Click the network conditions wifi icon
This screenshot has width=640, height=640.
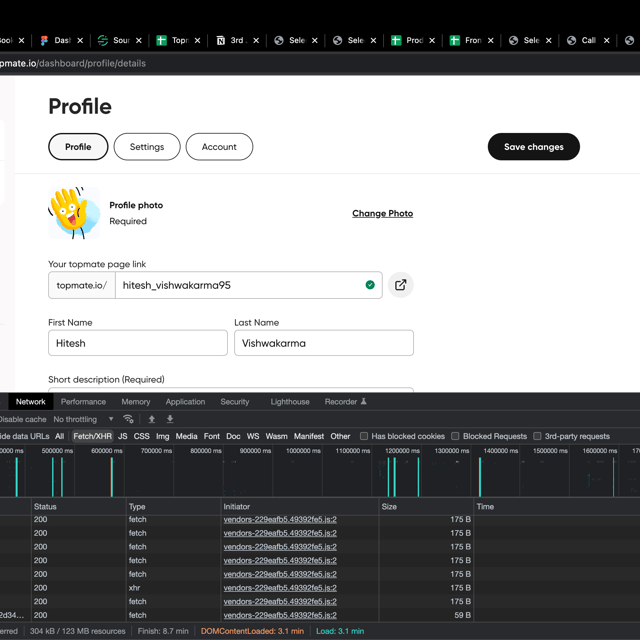pos(128,419)
